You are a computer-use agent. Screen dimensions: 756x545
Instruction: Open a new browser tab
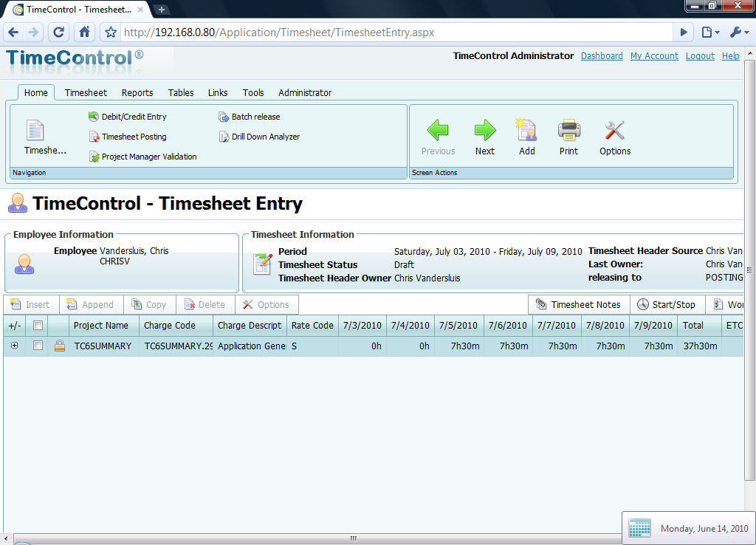[161, 10]
